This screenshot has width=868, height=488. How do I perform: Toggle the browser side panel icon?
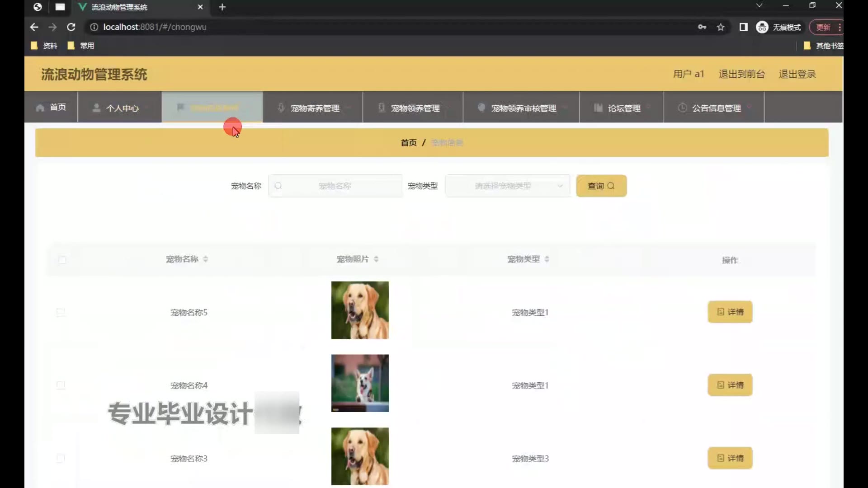pyautogui.click(x=743, y=27)
